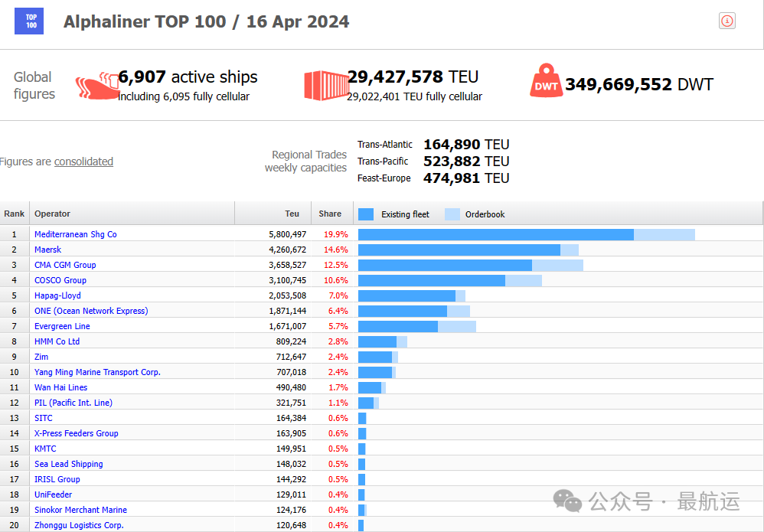This screenshot has width=764, height=532.
Task: Select the 19.9% share value
Action: pos(336,234)
